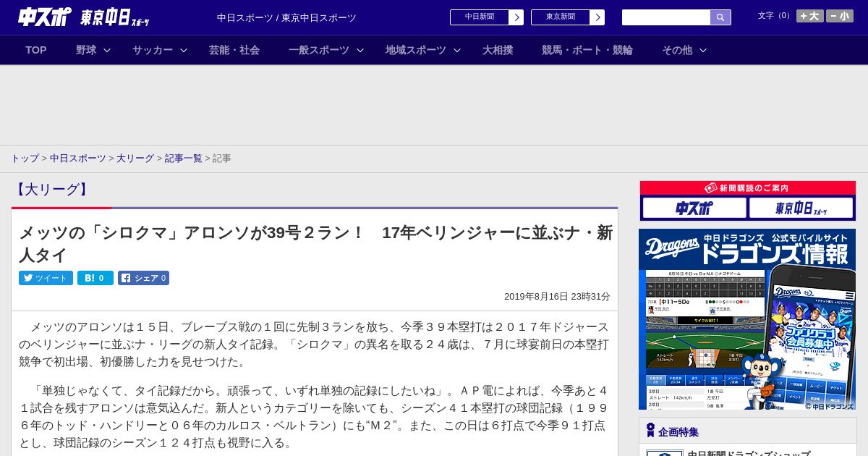Decrease text size with －小 button

840,16
